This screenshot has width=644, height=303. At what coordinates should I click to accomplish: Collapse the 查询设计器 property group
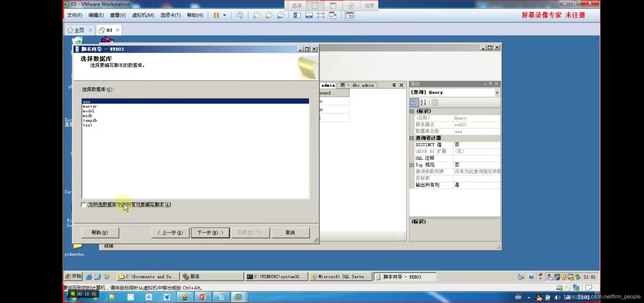tap(412, 138)
